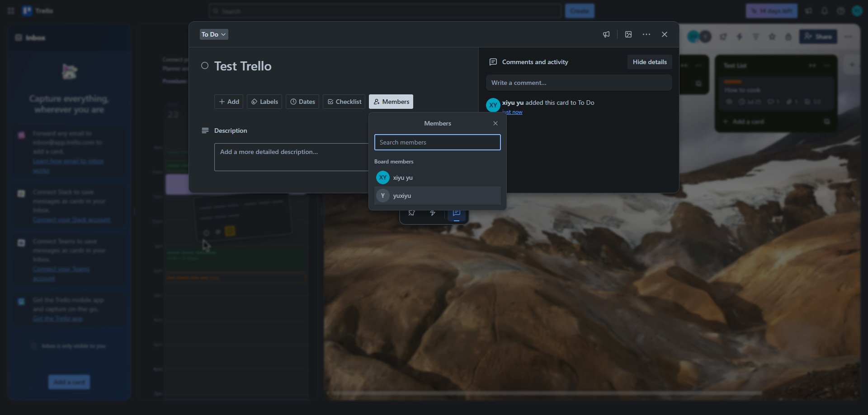The image size is (868, 415).
Task: Open "Get the Trello app" link in Inbox
Action: pos(58,319)
